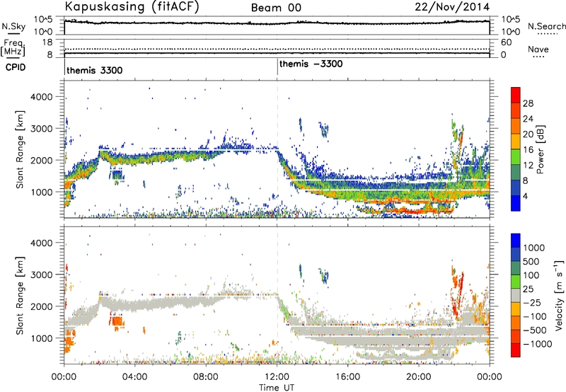Click the 'themis 3300' CPID text
Viewport: 566px width, 392px height.
pyautogui.click(x=95, y=70)
